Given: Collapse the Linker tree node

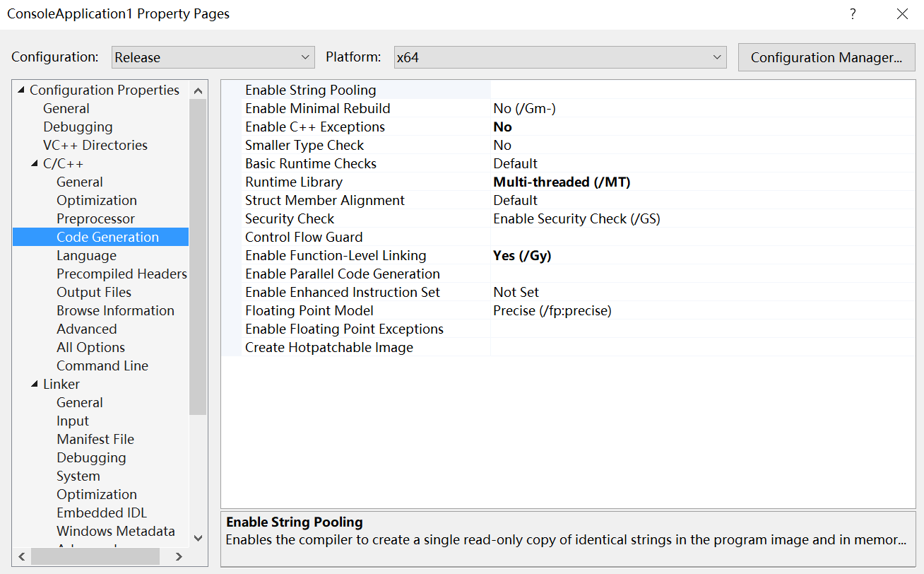Looking at the screenshot, I should [34, 384].
